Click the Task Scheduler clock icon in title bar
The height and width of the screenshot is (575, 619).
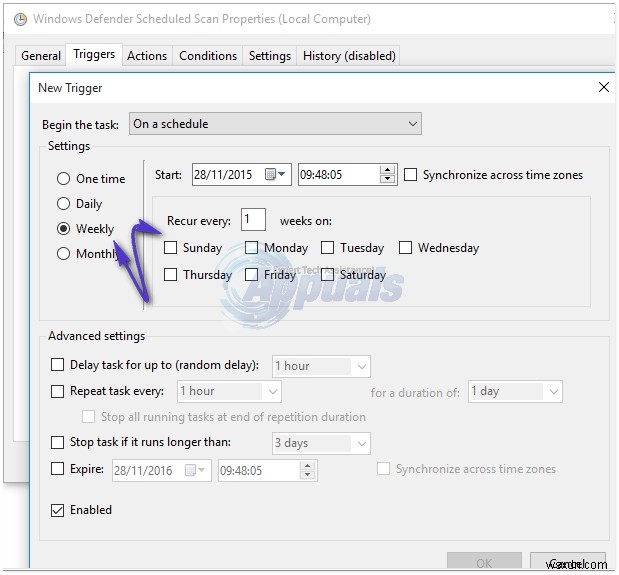click(x=20, y=19)
